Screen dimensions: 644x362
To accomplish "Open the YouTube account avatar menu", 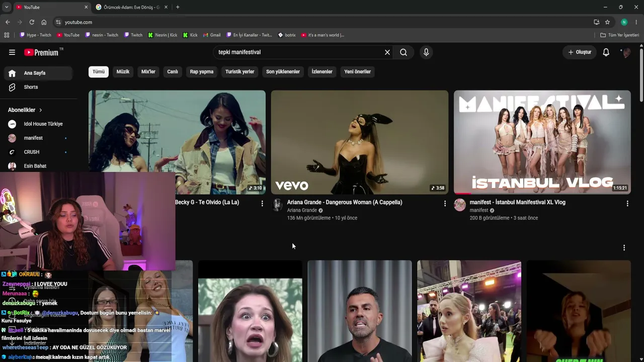I will pos(626,52).
